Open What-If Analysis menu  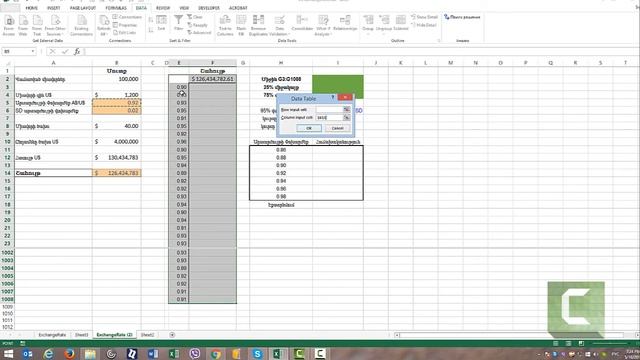coord(323,25)
